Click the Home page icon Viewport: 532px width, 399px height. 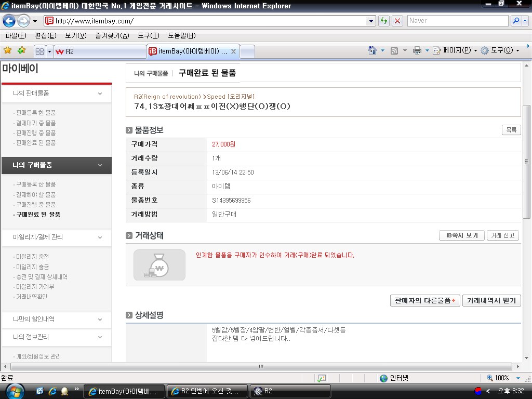(372, 50)
